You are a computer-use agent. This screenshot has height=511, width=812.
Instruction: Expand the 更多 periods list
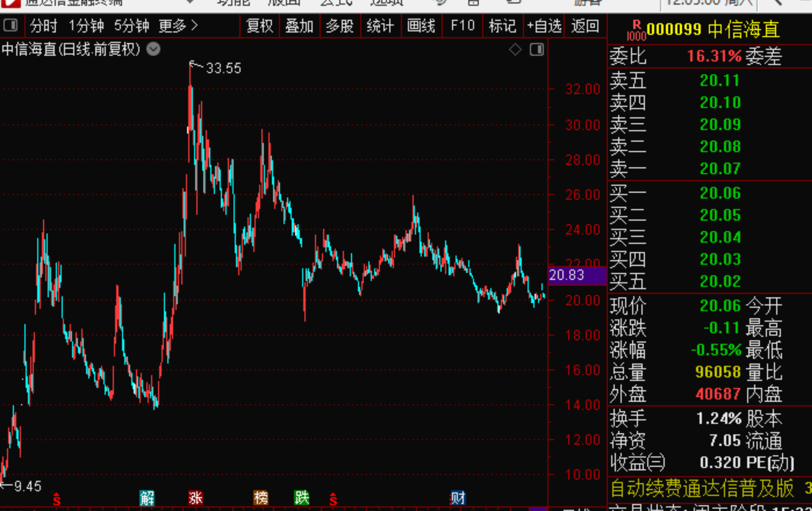tap(178, 26)
